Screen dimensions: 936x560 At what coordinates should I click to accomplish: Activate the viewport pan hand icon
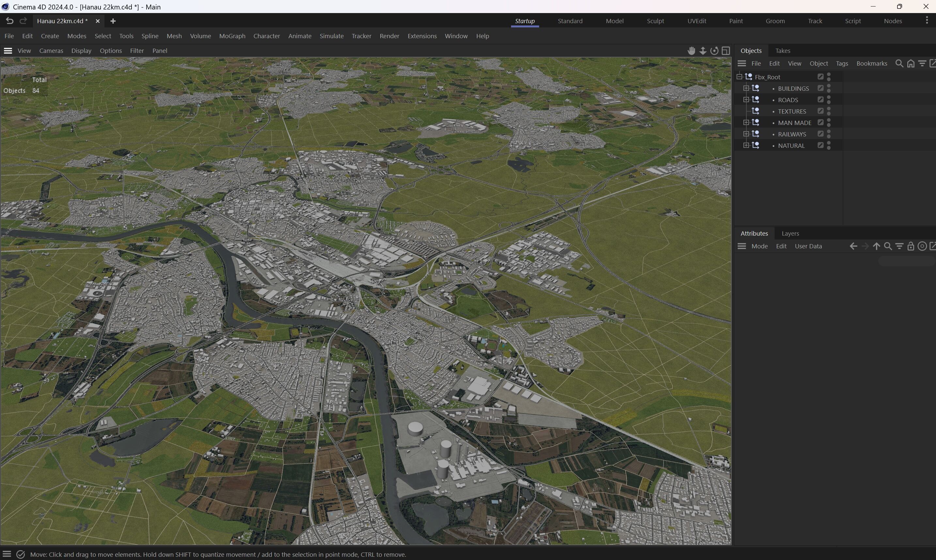[691, 51]
